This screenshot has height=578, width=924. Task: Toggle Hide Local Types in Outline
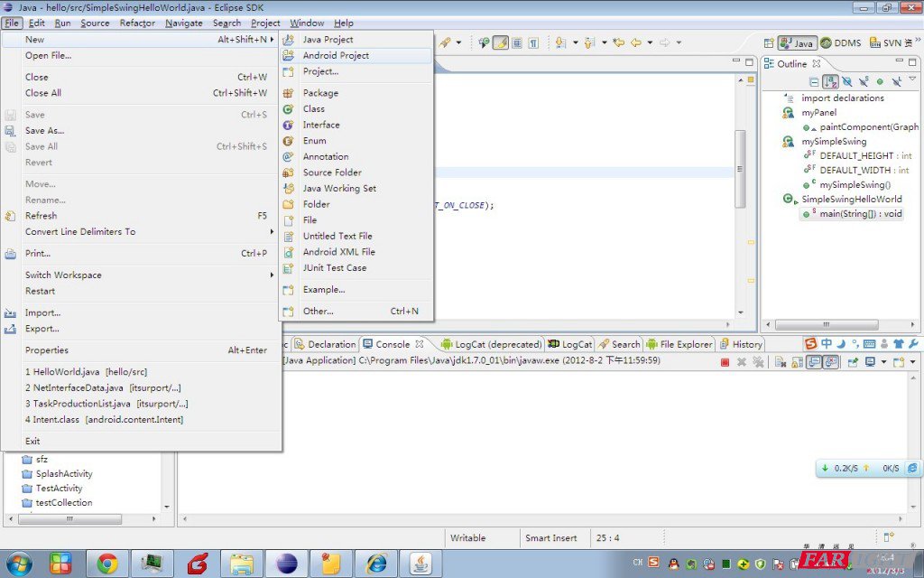(x=896, y=82)
